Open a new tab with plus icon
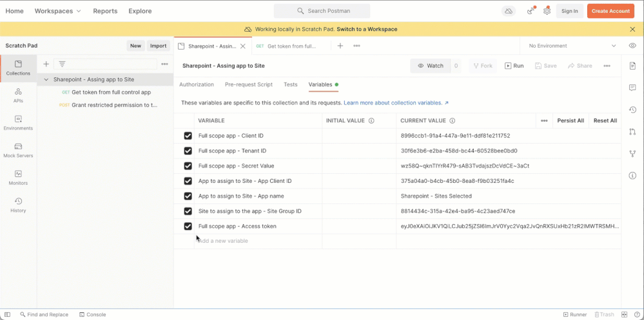This screenshot has width=644, height=320. click(340, 46)
